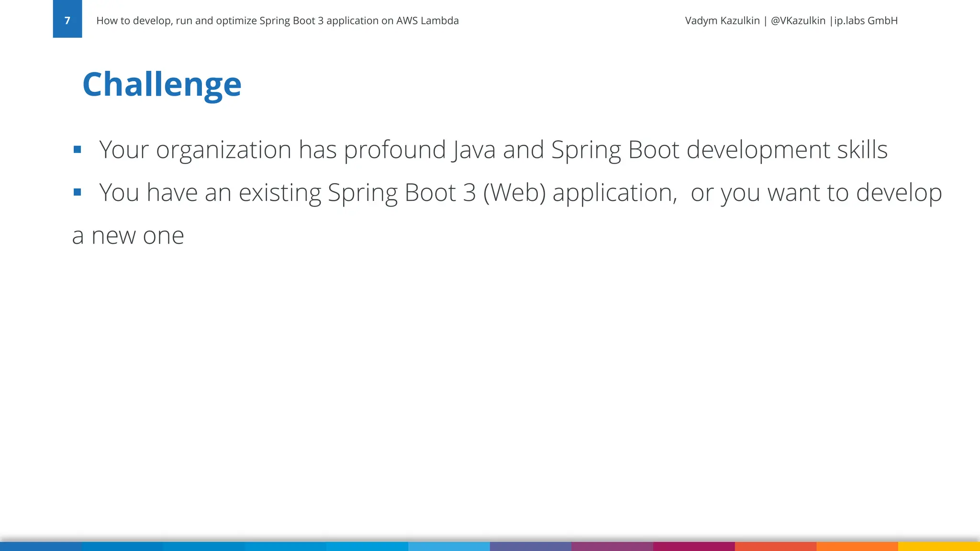Image resolution: width=980 pixels, height=551 pixels.
Task: Click the continuation text 'a new one'
Action: click(x=128, y=236)
